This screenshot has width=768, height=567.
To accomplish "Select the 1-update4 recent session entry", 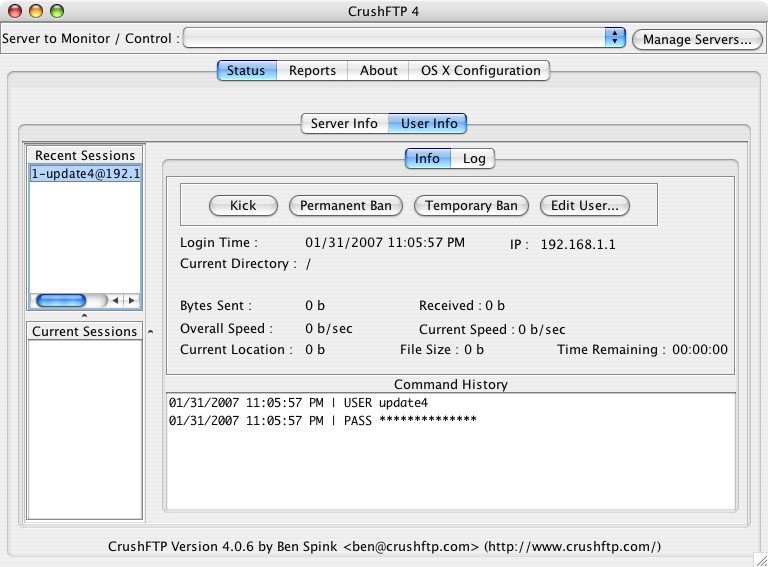I will (85, 173).
